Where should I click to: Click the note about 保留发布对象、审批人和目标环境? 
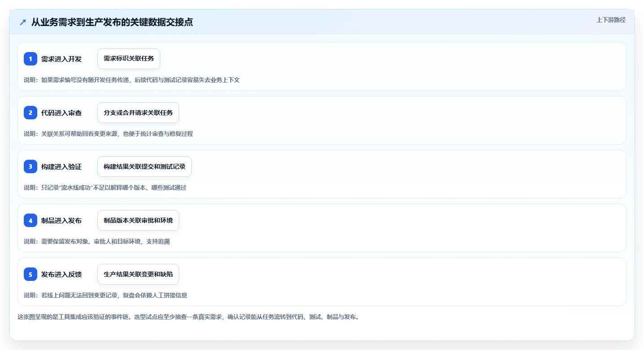(97, 241)
